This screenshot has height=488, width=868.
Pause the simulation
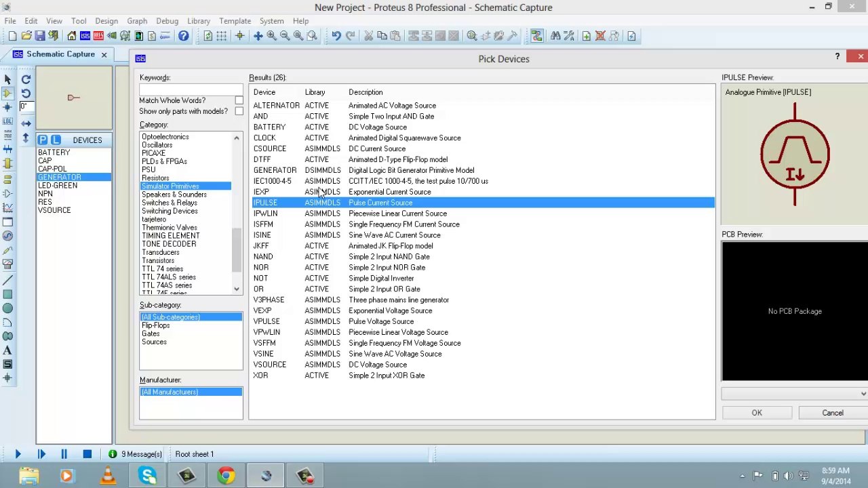click(x=64, y=454)
